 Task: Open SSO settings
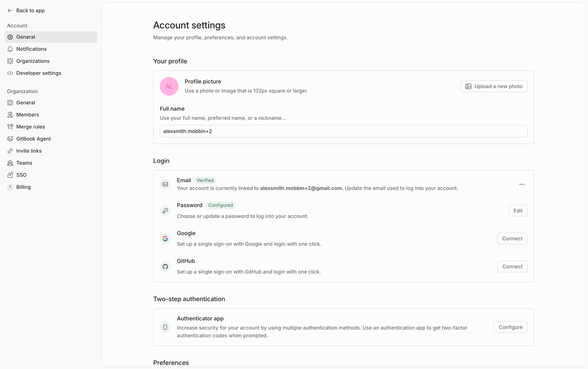click(x=51, y=175)
